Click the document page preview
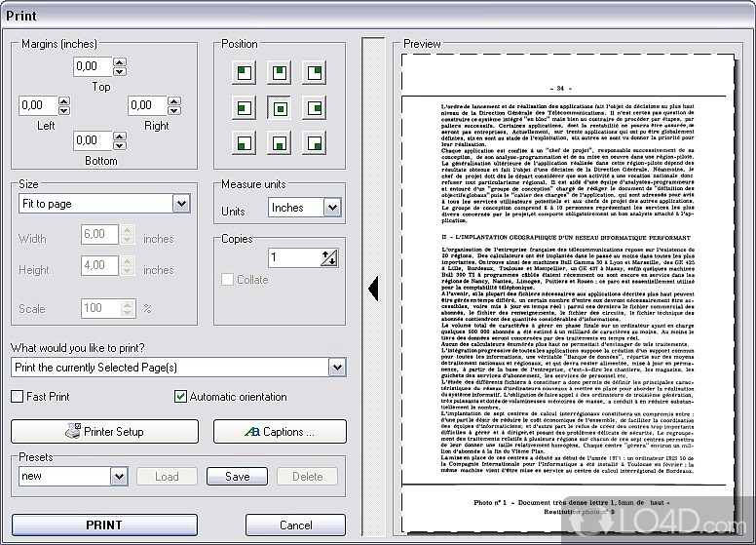 [x=569, y=293]
